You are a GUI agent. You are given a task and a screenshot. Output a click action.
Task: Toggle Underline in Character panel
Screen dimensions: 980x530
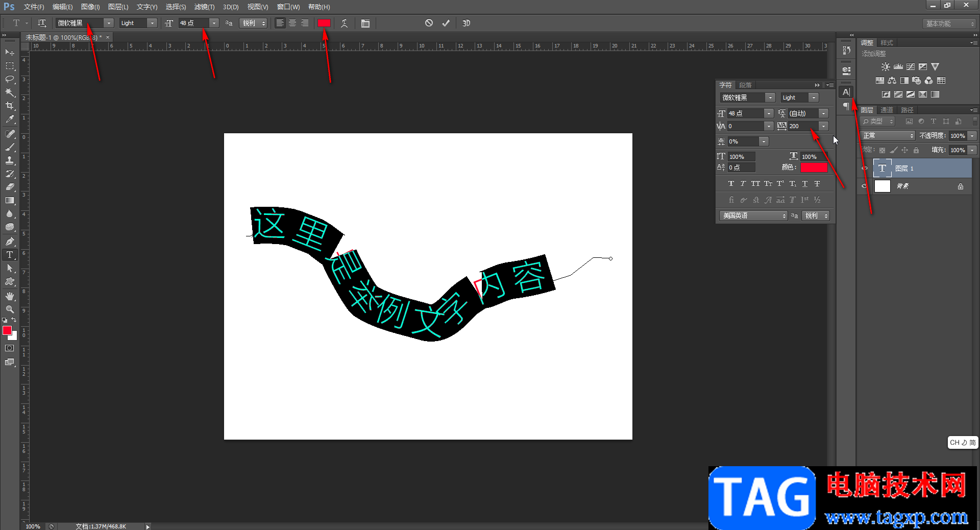[805, 183]
